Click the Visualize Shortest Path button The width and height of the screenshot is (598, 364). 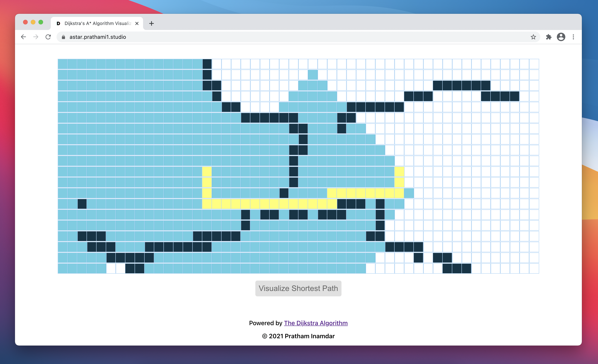[x=298, y=288]
